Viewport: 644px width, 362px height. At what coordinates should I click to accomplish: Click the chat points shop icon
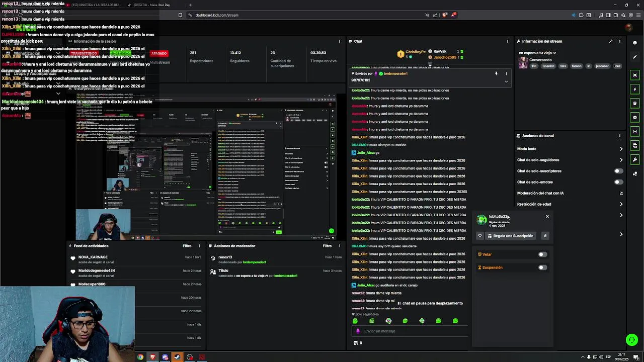click(x=356, y=343)
